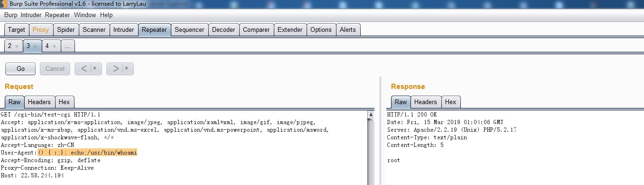Open the Intruder menu in menu bar
The height and width of the screenshot is (185, 644).
31,15
